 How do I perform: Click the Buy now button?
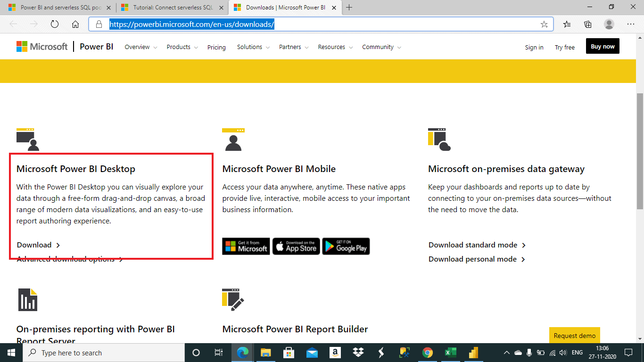[603, 46]
